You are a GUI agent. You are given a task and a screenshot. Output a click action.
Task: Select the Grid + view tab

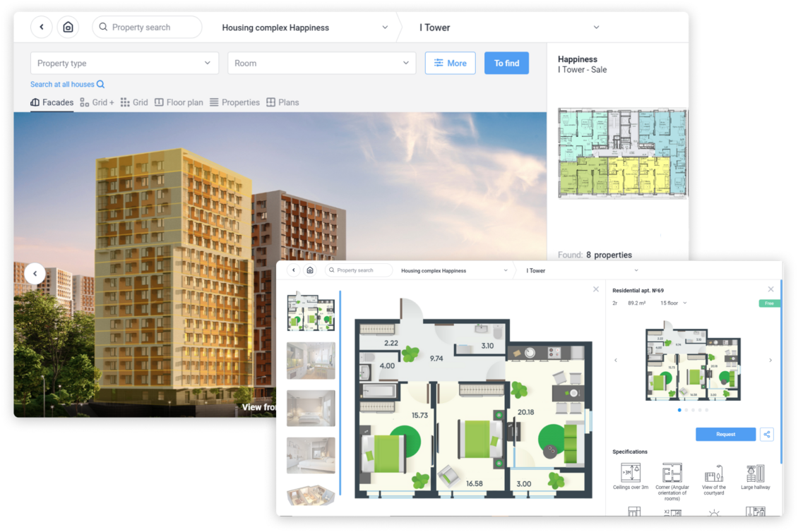pyautogui.click(x=97, y=102)
